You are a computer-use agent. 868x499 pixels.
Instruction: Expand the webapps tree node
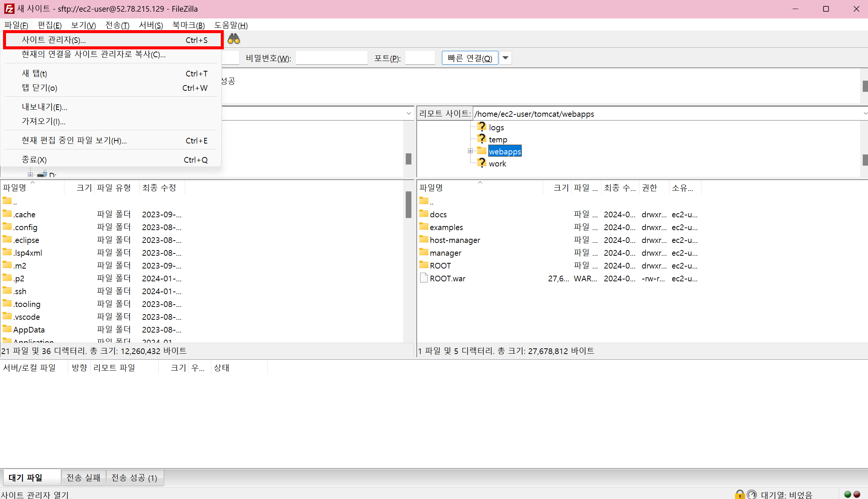pyautogui.click(x=470, y=151)
